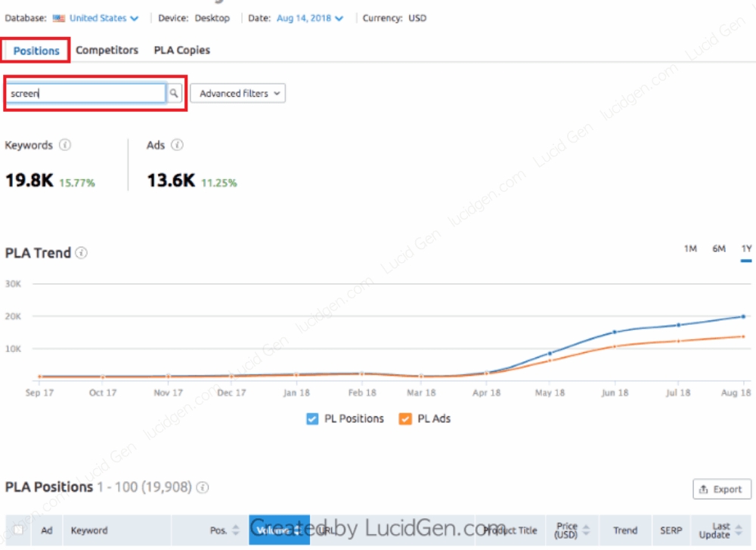
Task: Open the Advanced filters dropdown
Action: (237, 94)
